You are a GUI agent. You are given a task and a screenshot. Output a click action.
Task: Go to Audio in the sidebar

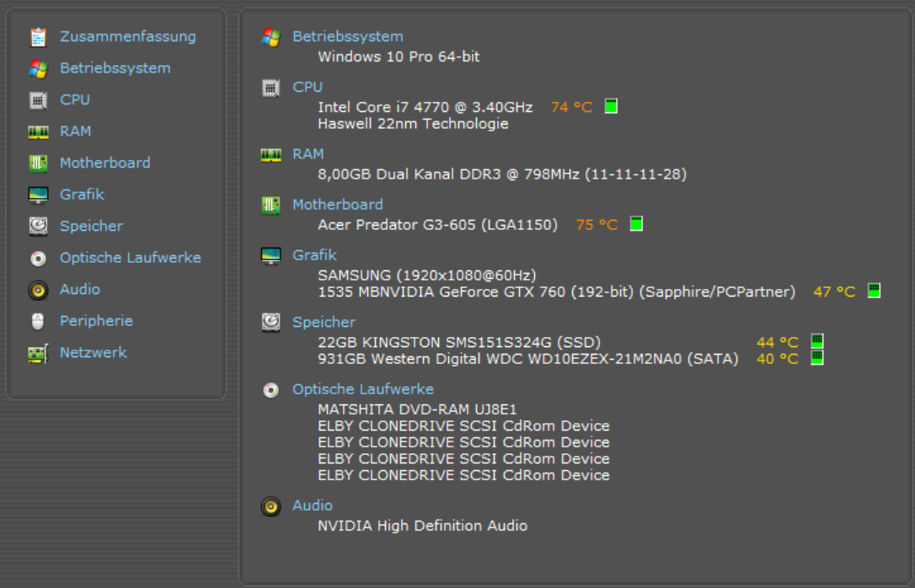pyautogui.click(x=80, y=289)
